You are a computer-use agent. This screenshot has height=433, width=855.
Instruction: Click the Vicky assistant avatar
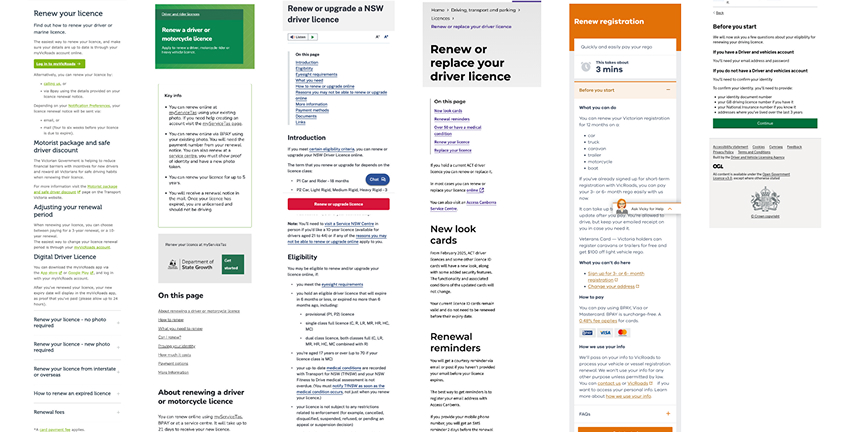tap(621, 206)
